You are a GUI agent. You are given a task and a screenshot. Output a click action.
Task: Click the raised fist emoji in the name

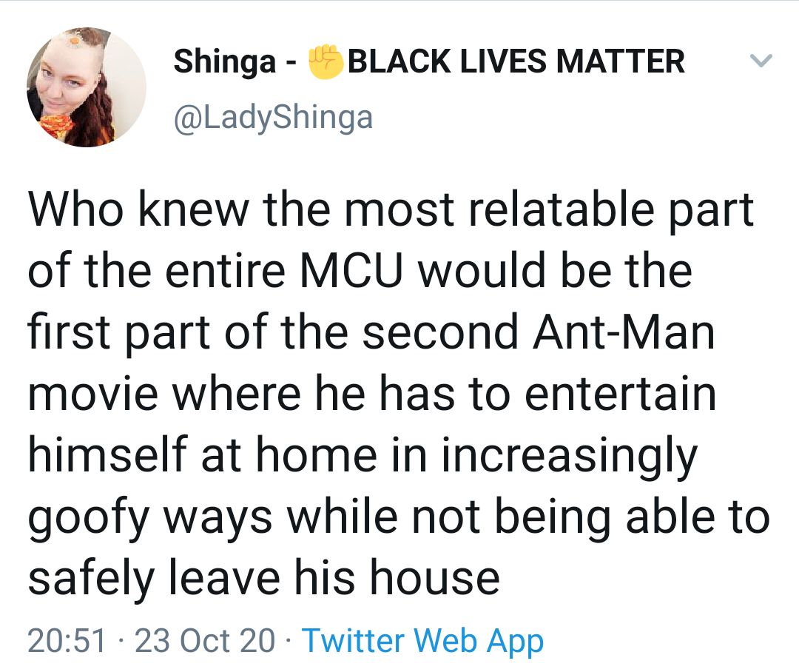(325, 61)
